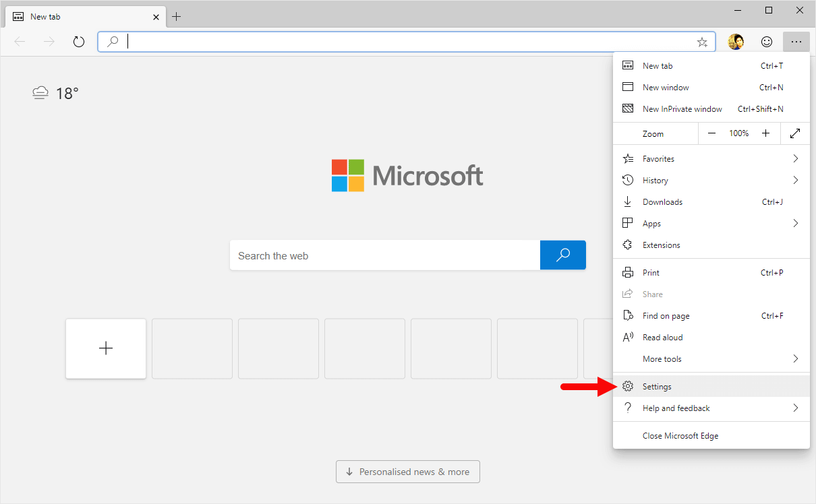Select Find on page entry
Viewport: 816px width, 504px height.
tap(711, 315)
